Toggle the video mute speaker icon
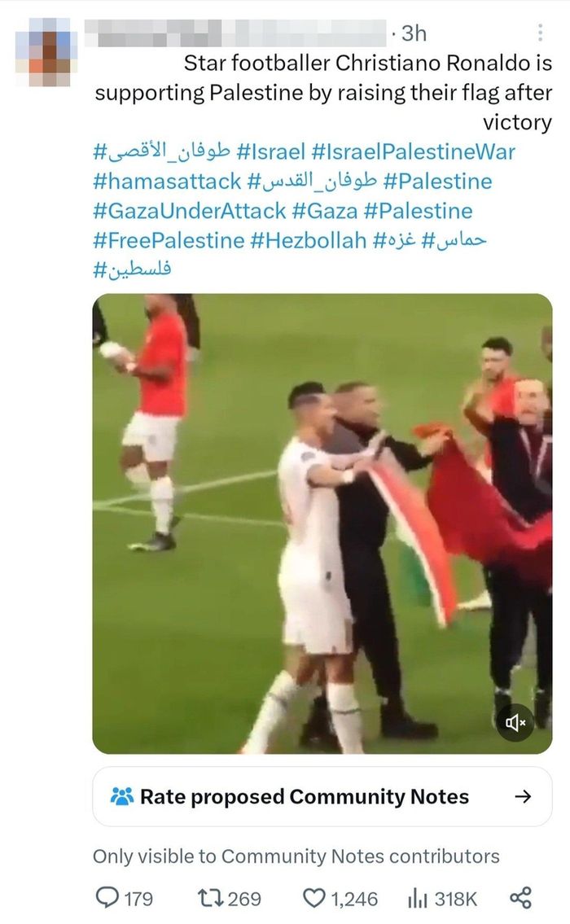Screen dimensions: 570x924 (515, 721)
